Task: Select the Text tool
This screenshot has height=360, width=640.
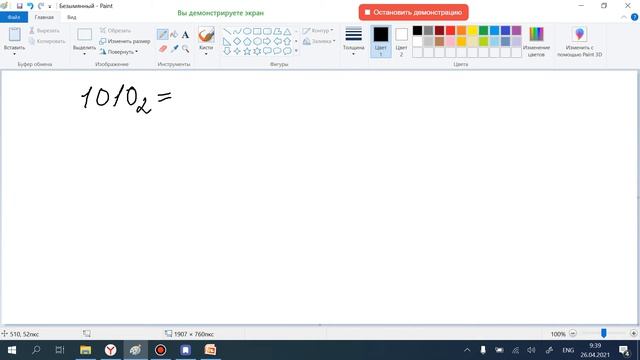Action: (x=185, y=35)
